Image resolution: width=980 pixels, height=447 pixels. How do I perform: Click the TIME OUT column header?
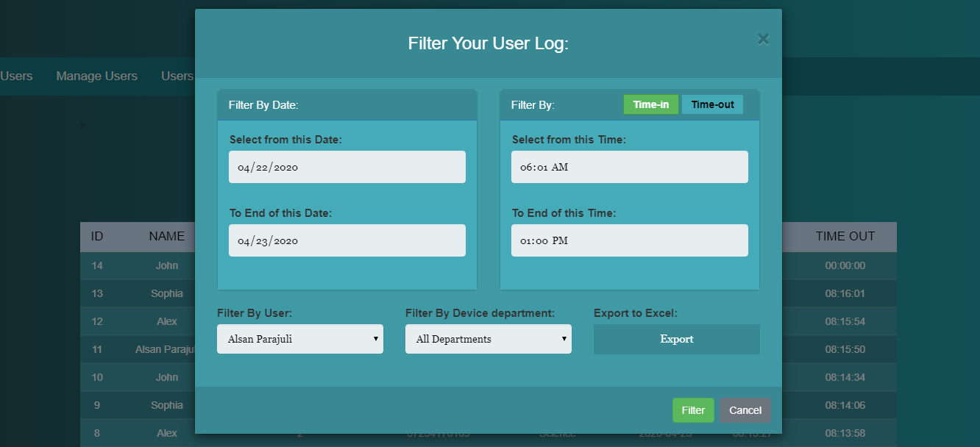point(845,237)
